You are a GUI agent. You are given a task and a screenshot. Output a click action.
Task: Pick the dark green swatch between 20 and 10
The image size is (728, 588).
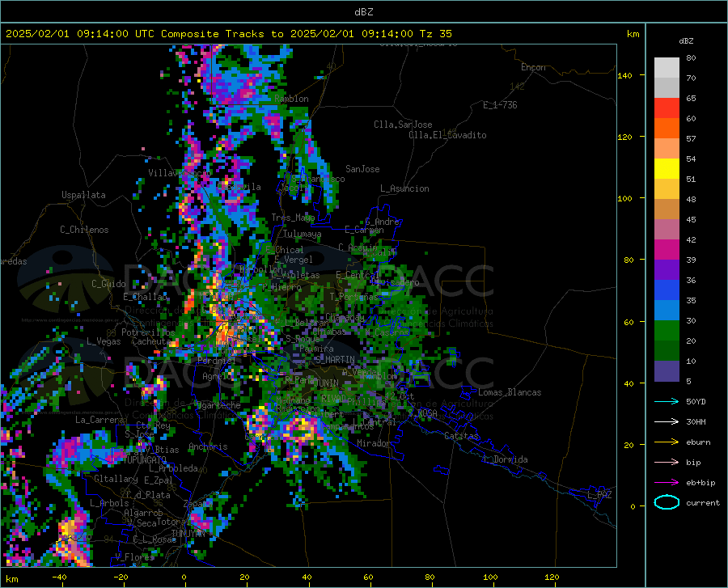667,351
